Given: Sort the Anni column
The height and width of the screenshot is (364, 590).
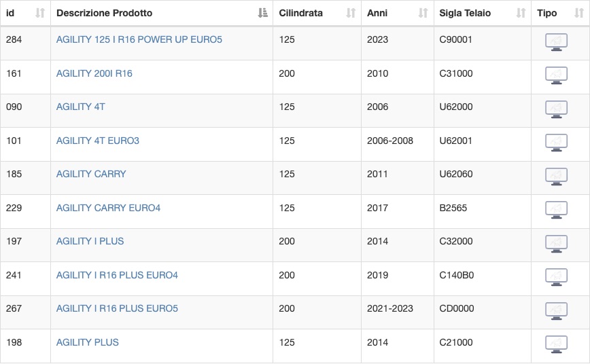Looking at the screenshot, I should coord(423,13).
